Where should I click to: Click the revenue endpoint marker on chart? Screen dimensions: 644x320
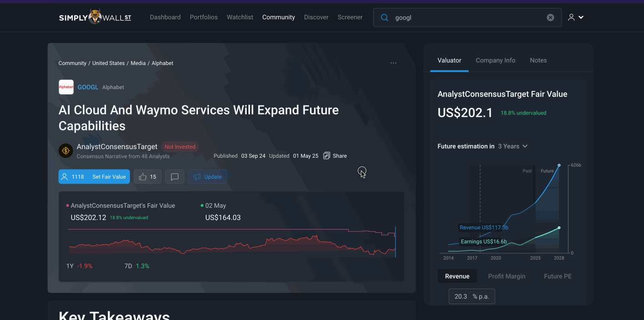559,165
